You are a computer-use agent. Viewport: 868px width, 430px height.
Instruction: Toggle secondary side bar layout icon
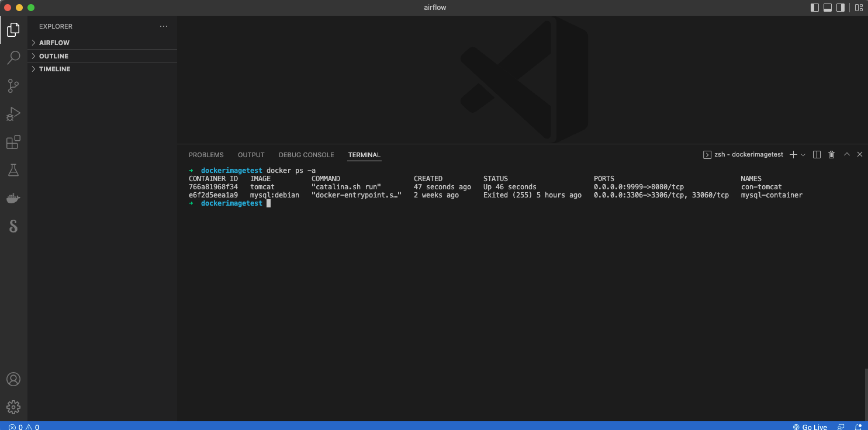pos(841,8)
